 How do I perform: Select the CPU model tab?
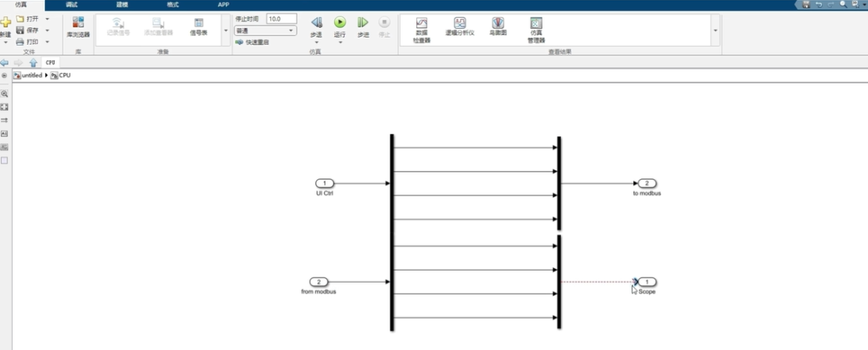pyautogui.click(x=51, y=63)
